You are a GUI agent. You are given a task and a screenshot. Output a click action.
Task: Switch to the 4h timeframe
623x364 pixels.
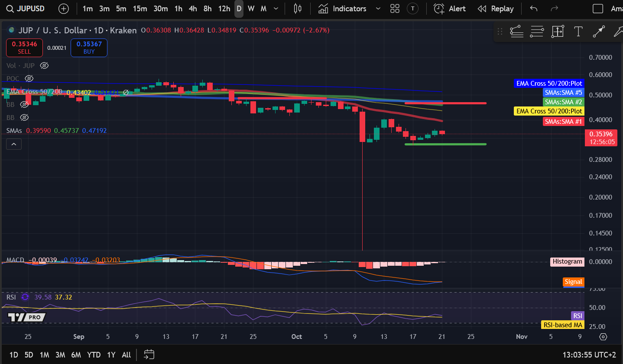tap(193, 9)
